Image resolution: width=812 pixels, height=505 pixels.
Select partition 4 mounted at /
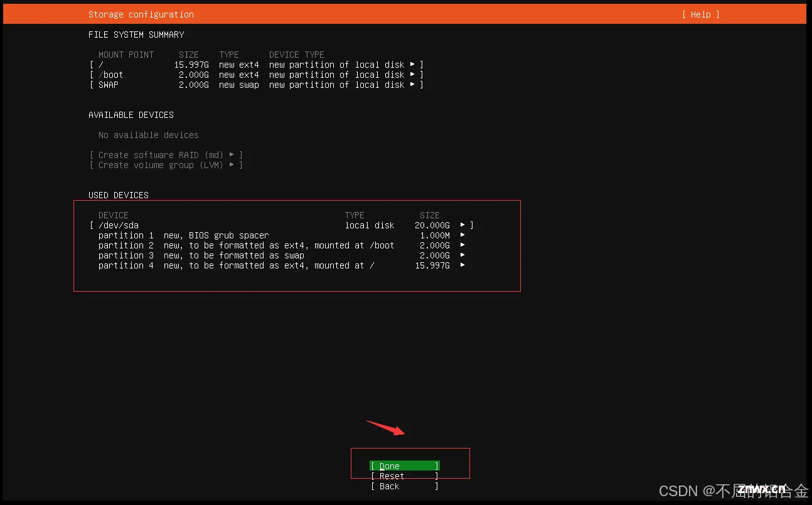(x=282, y=265)
